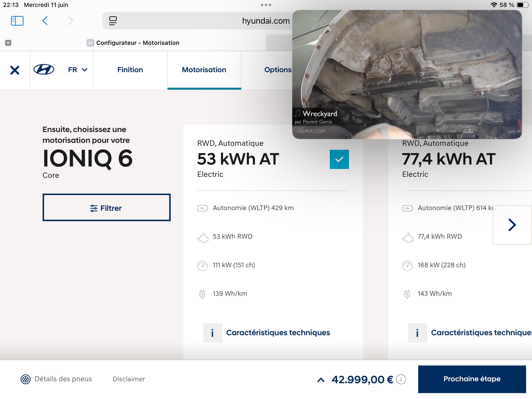Open Caractéristiques techniques for 77,4 kWh AT
The width and height of the screenshot is (532, 399).
click(x=481, y=332)
